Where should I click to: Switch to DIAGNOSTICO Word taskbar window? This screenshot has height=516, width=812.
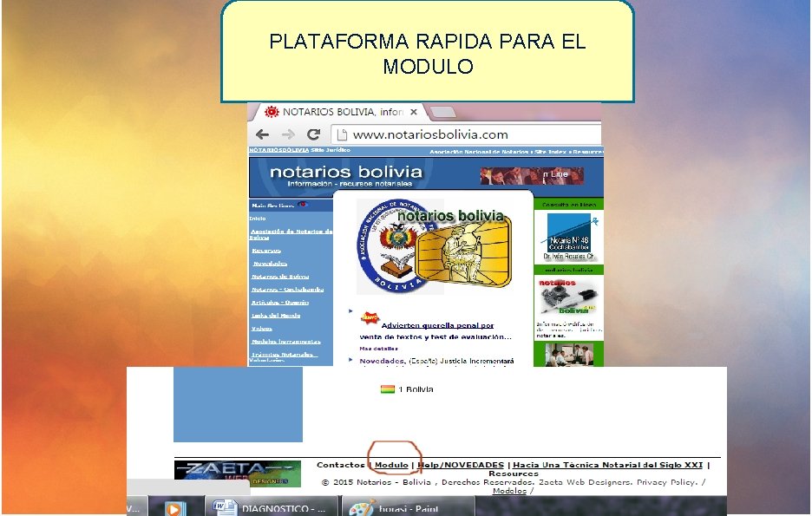pos(272,507)
